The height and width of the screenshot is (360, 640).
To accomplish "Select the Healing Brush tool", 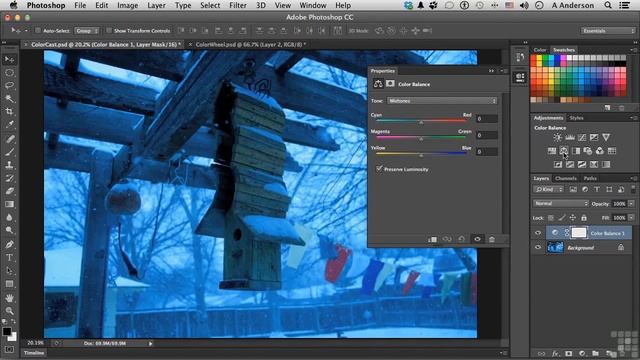I will coord(9,139).
